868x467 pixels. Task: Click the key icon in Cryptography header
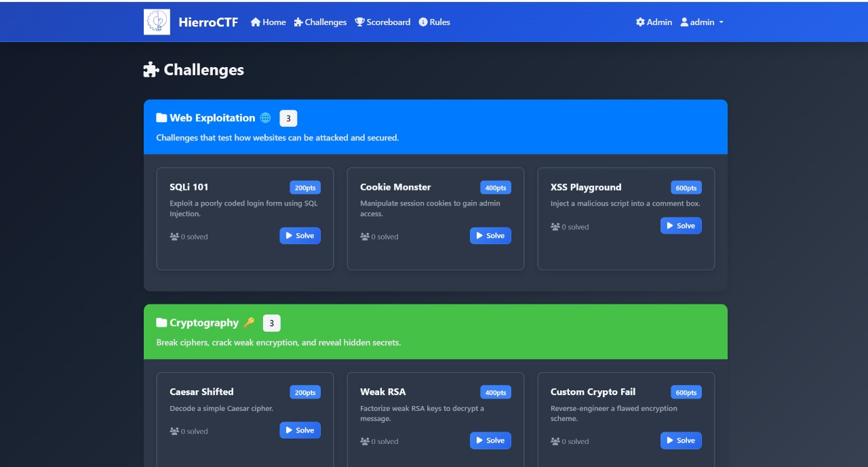[249, 322]
